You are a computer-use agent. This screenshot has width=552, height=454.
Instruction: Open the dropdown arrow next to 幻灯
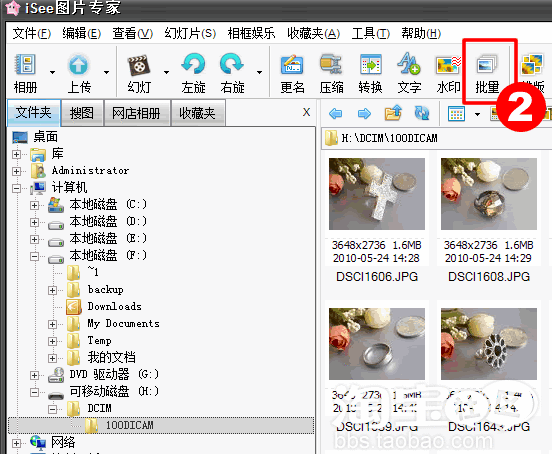[167, 72]
